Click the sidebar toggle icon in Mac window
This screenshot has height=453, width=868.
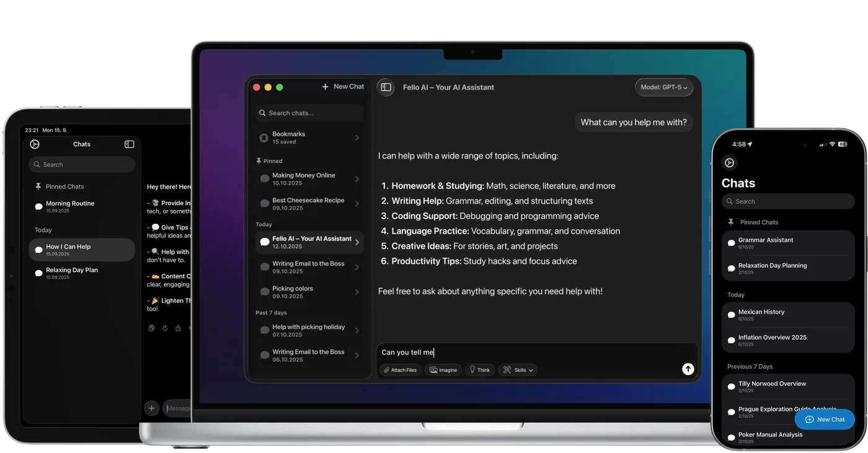pyautogui.click(x=386, y=87)
